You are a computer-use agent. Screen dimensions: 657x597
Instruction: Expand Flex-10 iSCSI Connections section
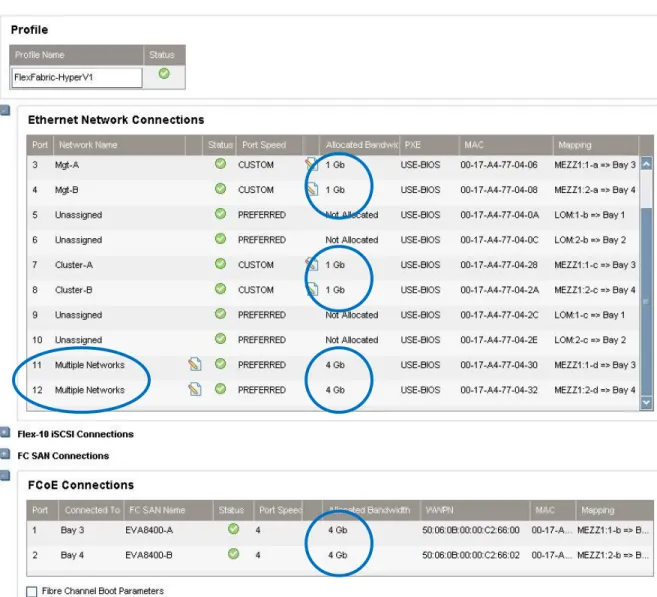[5, 432]
